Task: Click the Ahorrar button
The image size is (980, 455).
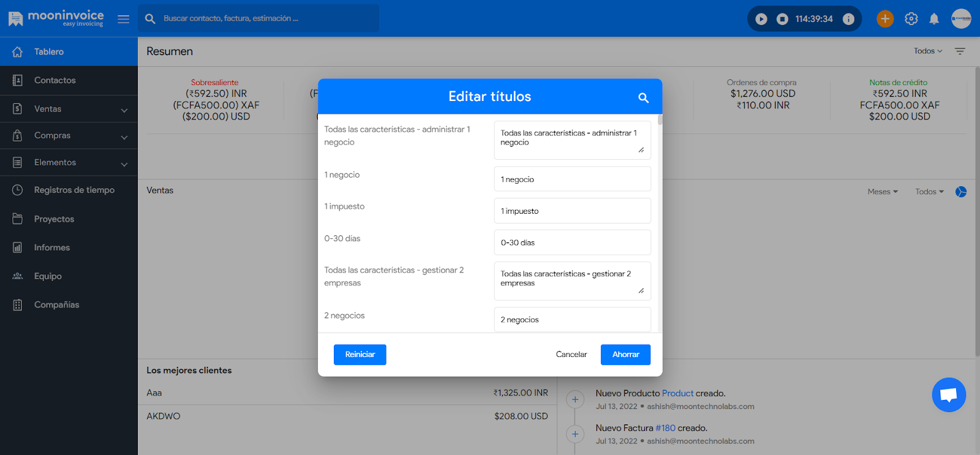Action: click(x=625, y=355)
